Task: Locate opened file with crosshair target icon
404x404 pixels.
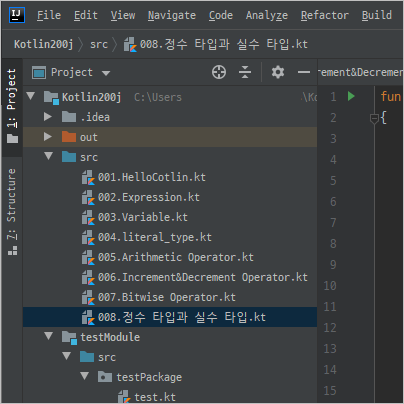Action: point(219,72)
